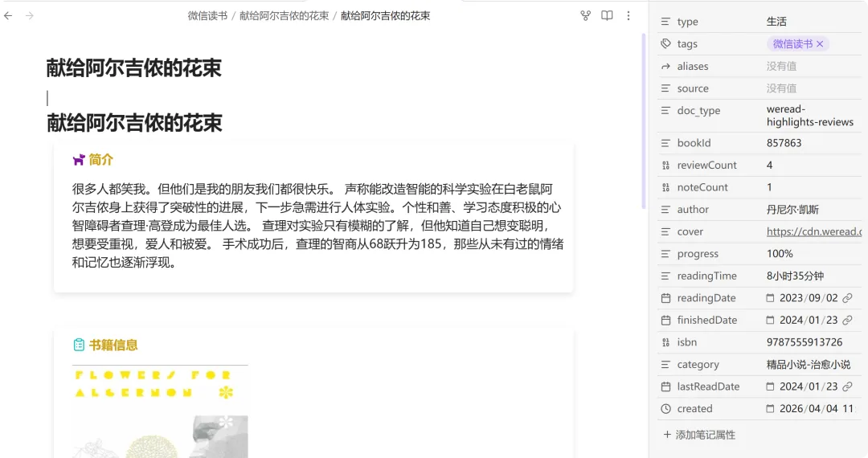Click the noteCount value 1

(769, 187)
